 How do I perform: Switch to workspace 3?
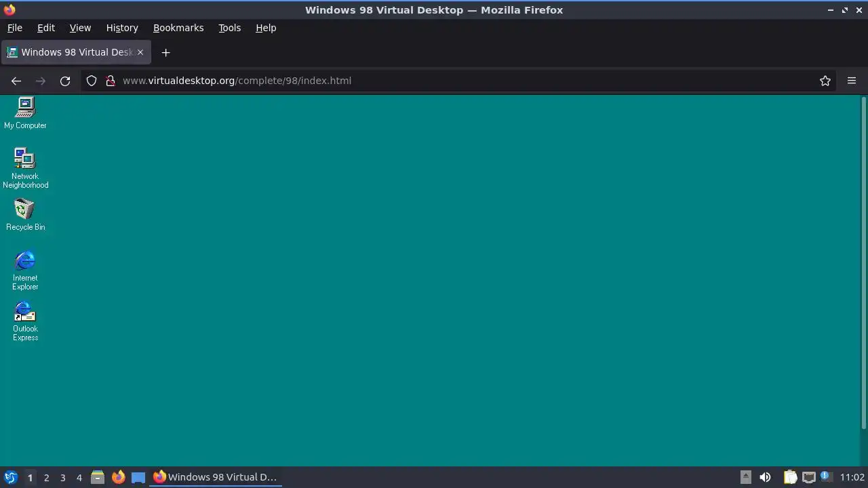tap(62, 477)
